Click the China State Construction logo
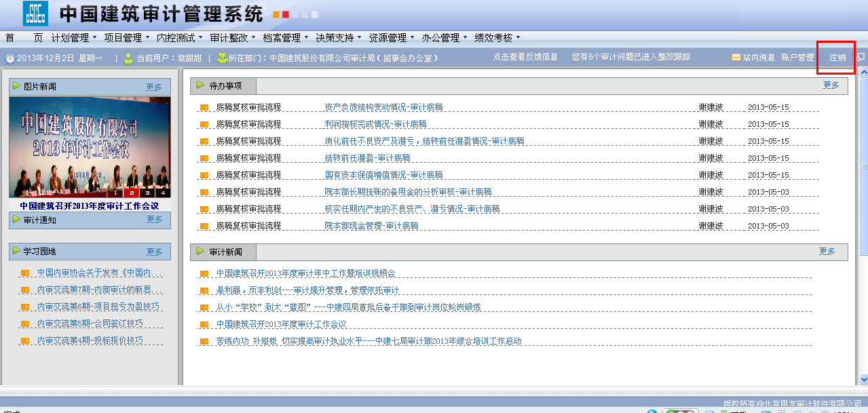Image resolution: width=868 pixels, height=413 pixels. click(x=35, y=14)
